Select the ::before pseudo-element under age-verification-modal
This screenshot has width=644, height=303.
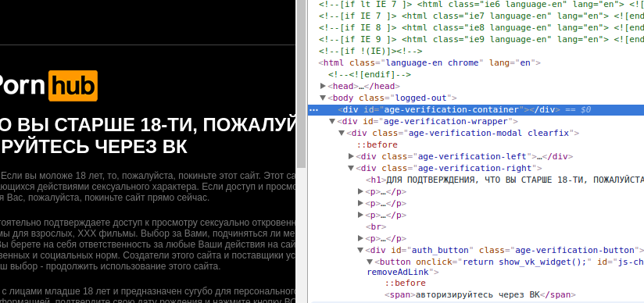377,145
